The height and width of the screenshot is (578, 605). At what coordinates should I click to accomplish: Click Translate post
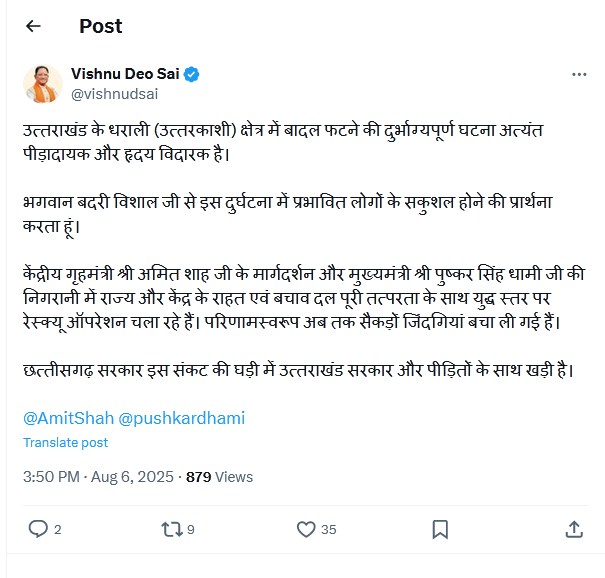[x=65, y=442]
